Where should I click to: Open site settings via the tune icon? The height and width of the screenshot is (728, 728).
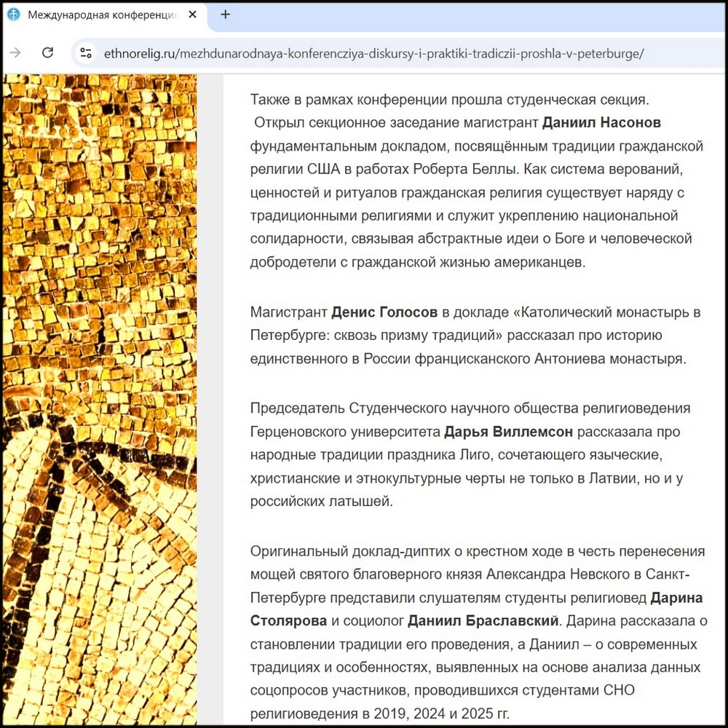pos(85,54)
